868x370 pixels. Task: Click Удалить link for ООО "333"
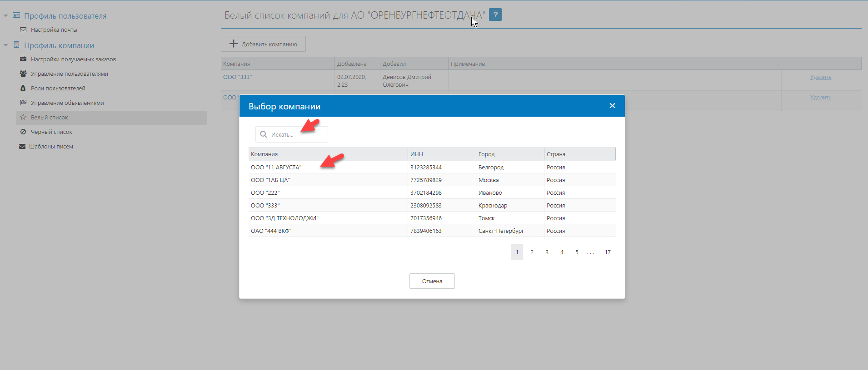pos(820,77)
